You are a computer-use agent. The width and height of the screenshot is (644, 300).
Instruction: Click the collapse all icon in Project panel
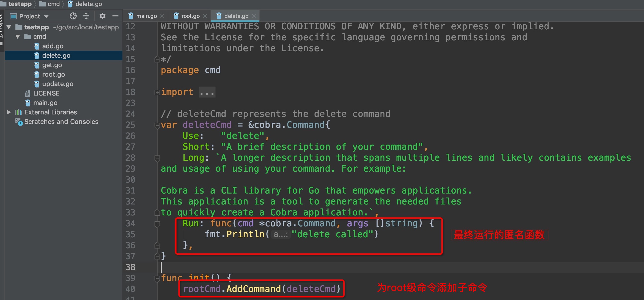(x=86, y=16)
